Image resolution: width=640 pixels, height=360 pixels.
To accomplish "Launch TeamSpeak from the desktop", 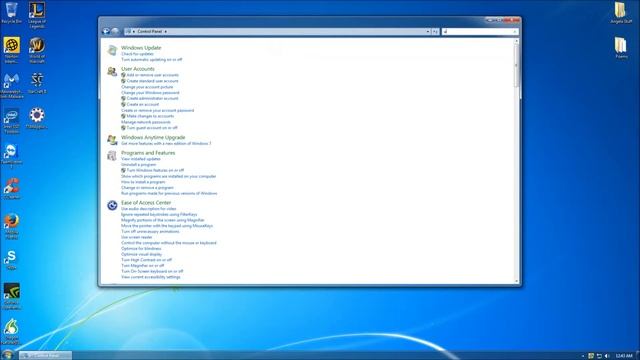I will [x=11, y=156].
